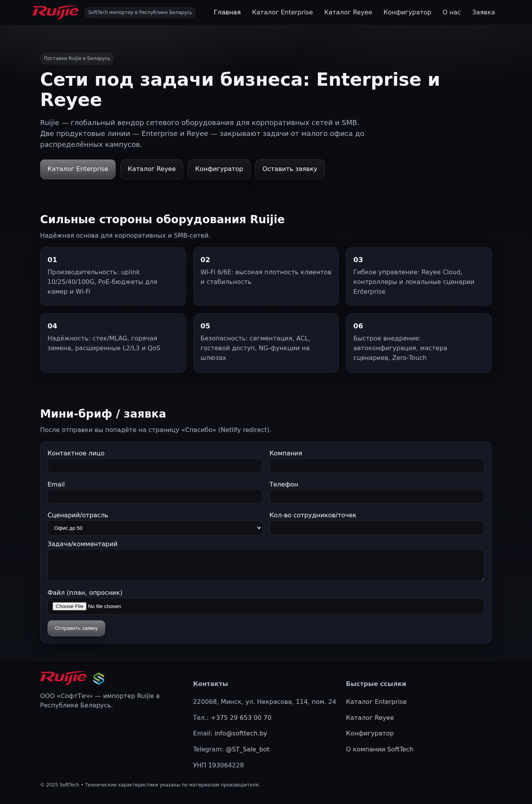
Task: Click the Ruijie logo in the header
Action: pyautogui.click(x=55, y=12)
